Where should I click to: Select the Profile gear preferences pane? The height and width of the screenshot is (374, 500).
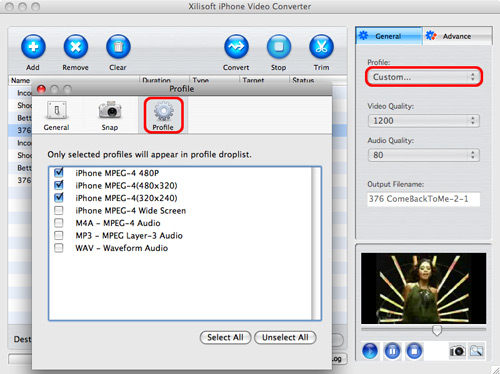tap(163, 115)
